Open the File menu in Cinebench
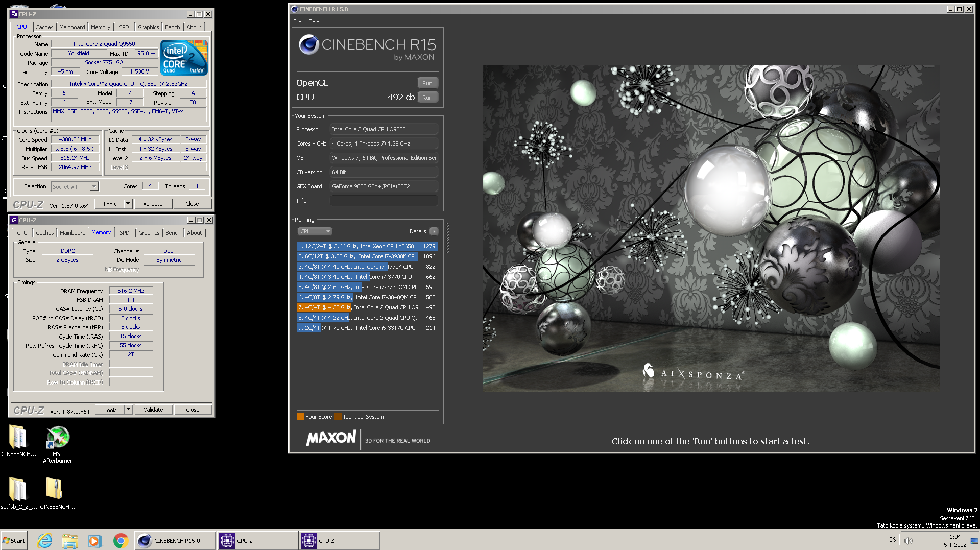The height and width of the screenshot is (550, 980). (297, 20)
